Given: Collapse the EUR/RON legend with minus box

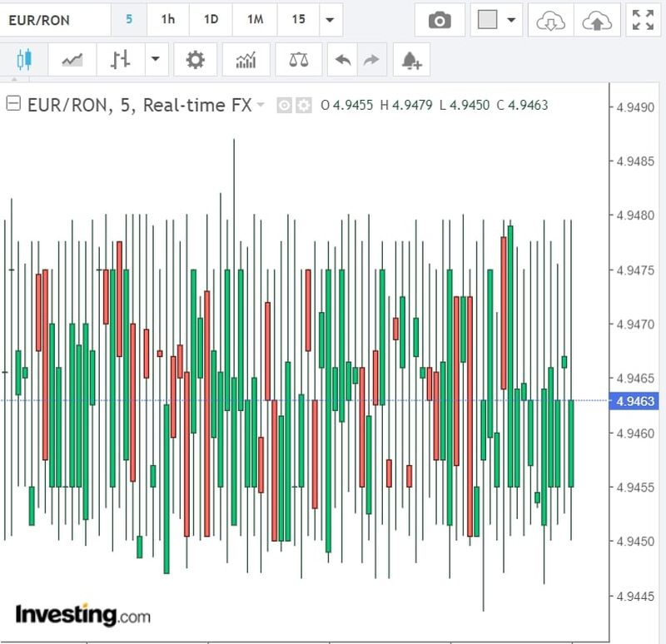Looking at the screenshot, I should (x=13, y=105).
